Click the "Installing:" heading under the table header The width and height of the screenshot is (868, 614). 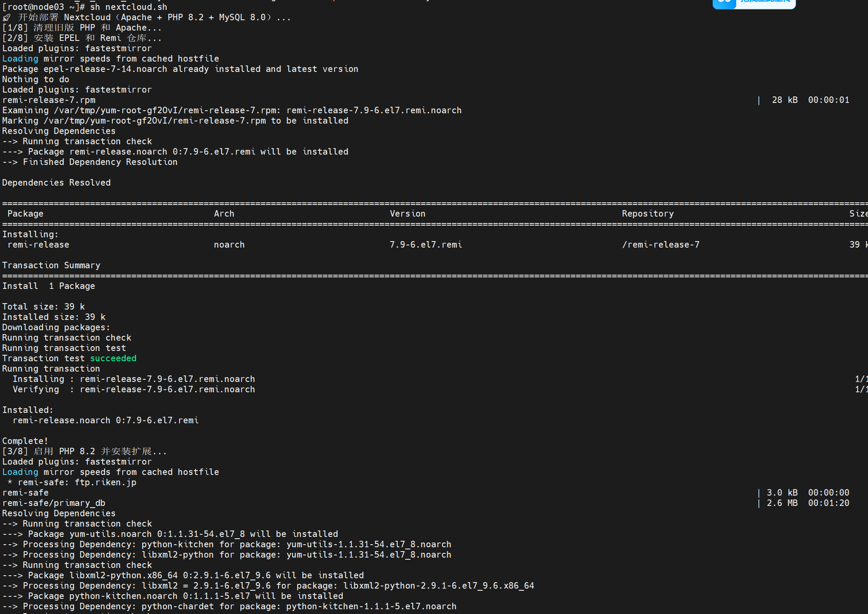(x=30, y=234)
